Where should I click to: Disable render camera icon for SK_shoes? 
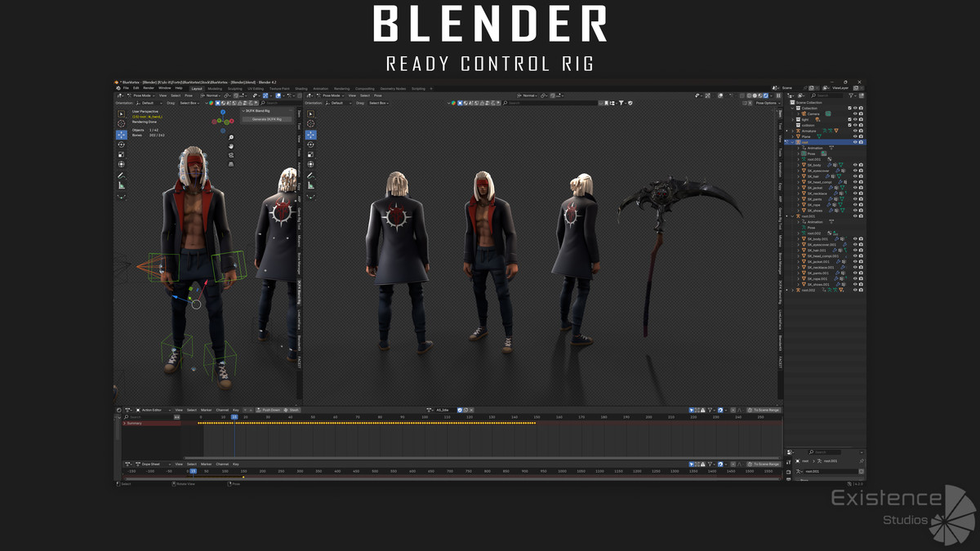(x=861, y=211)
